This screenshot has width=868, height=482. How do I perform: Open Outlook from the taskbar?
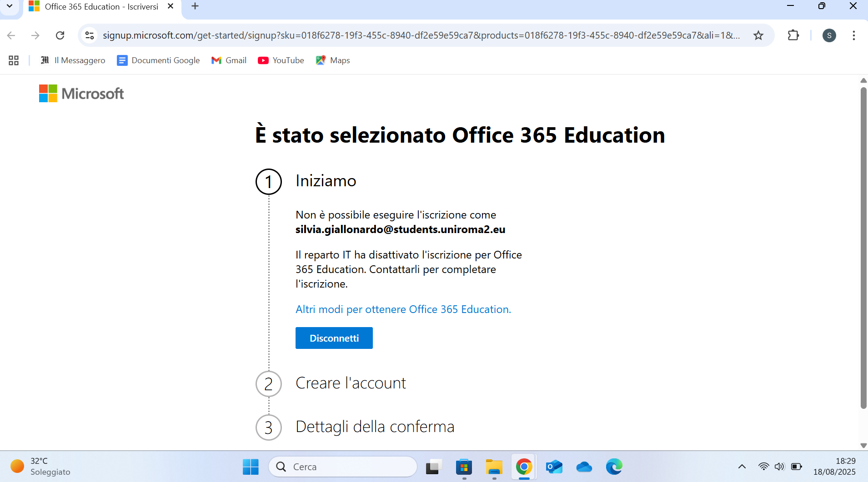[x=554, y=467]
